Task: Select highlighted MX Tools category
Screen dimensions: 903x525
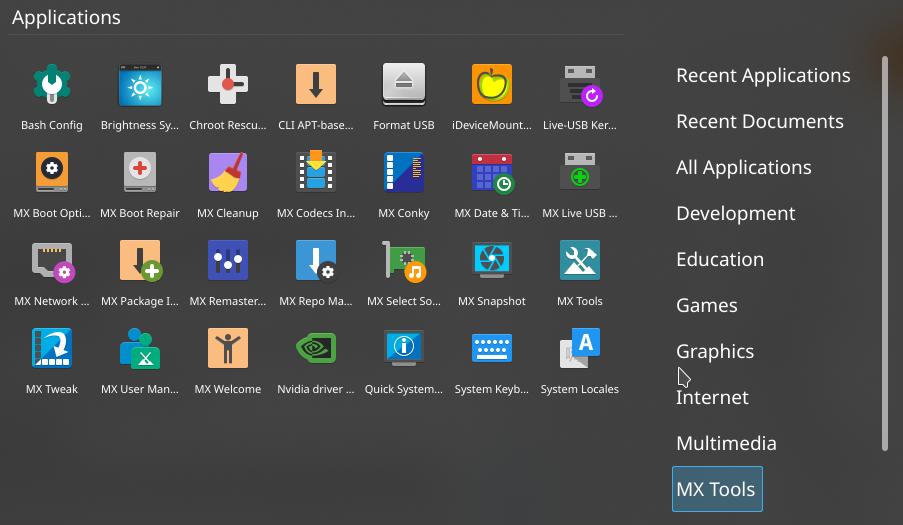Action: pyautogui.click(x=717, y=489)
